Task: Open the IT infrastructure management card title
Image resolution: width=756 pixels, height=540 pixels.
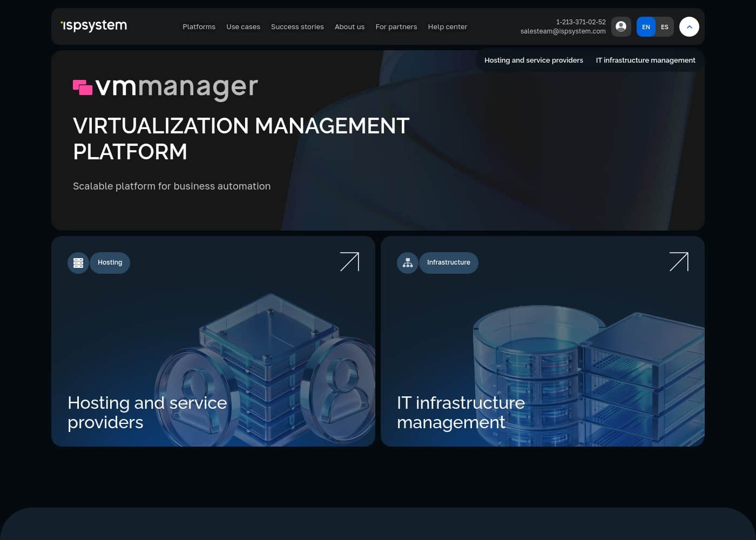Action: [x=461, y=413]
